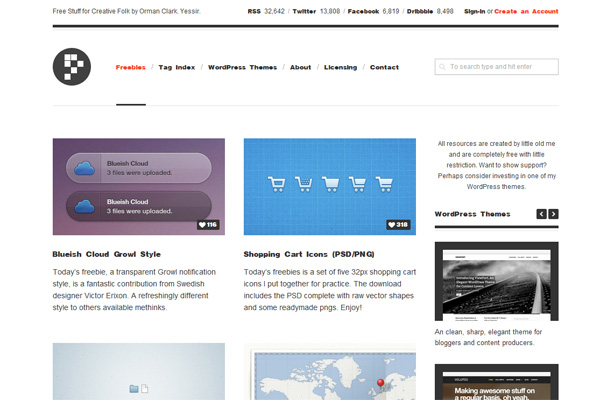Open Blueish Cloud Growl Style thumbnail
Viewport: 600px width, 400px height.
[x=139, y=186]
